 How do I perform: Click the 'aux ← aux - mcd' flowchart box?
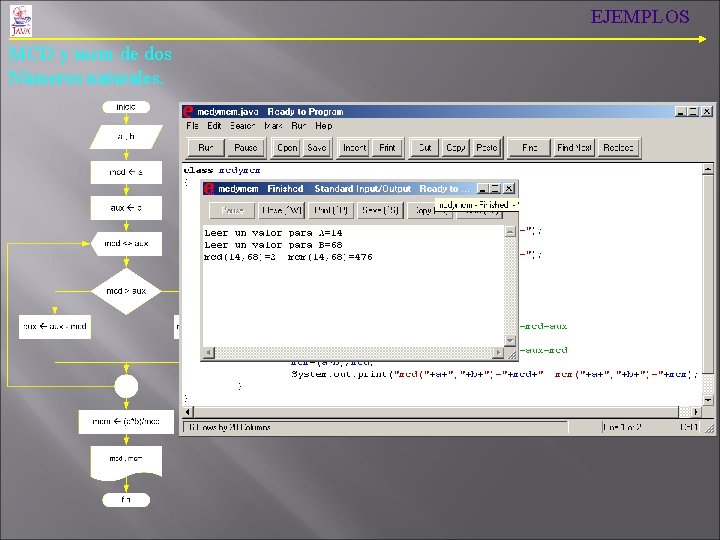[x=55, y=326]
